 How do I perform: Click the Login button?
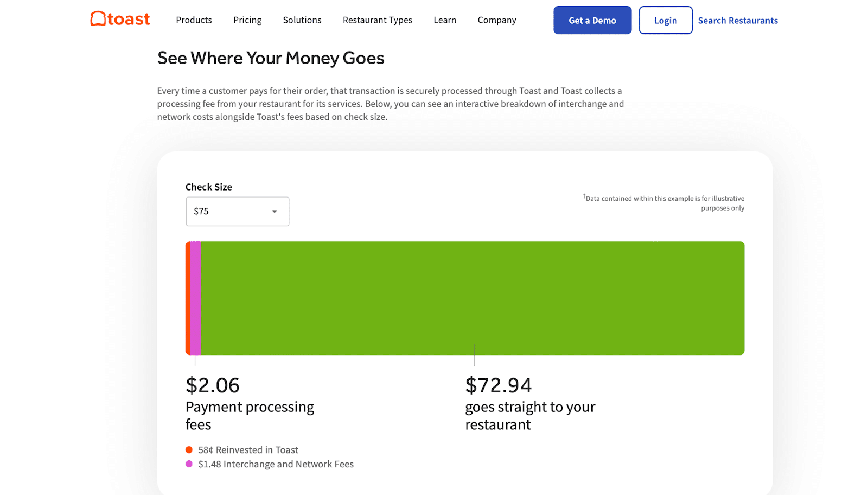[666, 20]
